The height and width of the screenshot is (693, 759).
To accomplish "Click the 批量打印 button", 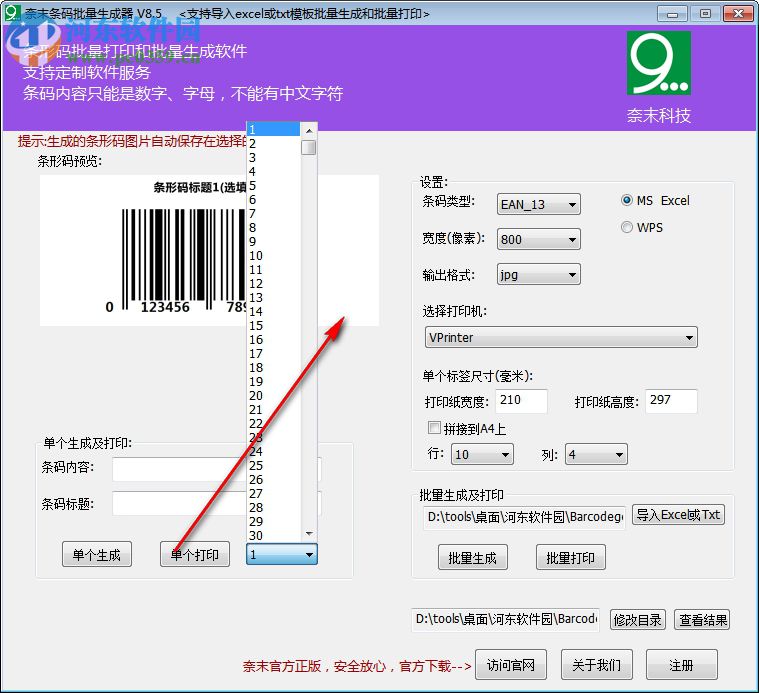I will point(571,557).
